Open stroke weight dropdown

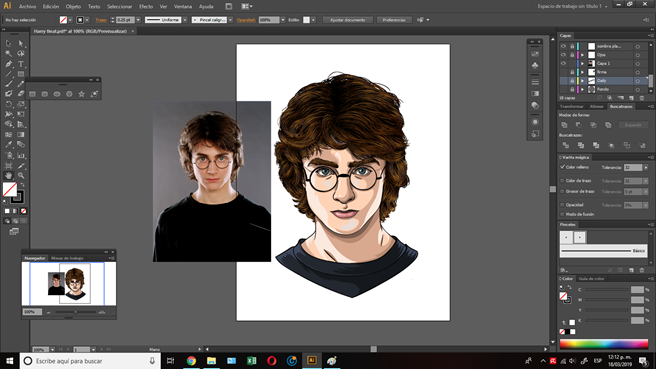click(x=138, y=20)
